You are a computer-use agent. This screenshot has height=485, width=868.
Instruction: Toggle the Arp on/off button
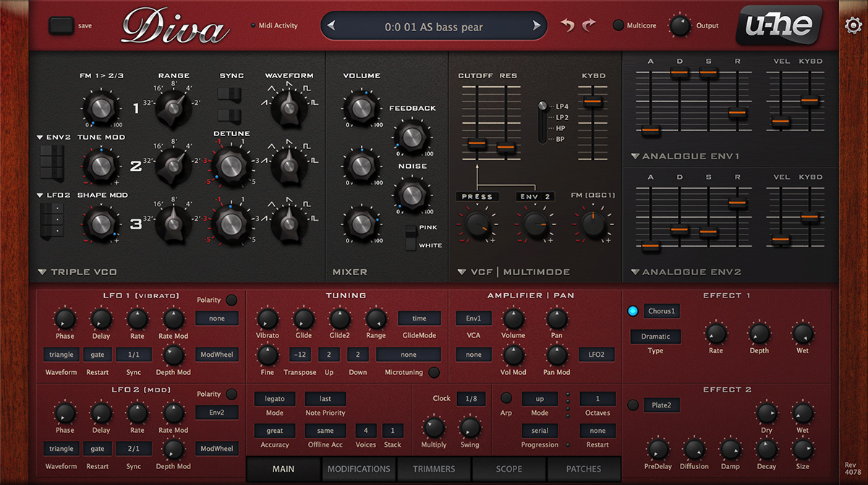tap(506, 398)
